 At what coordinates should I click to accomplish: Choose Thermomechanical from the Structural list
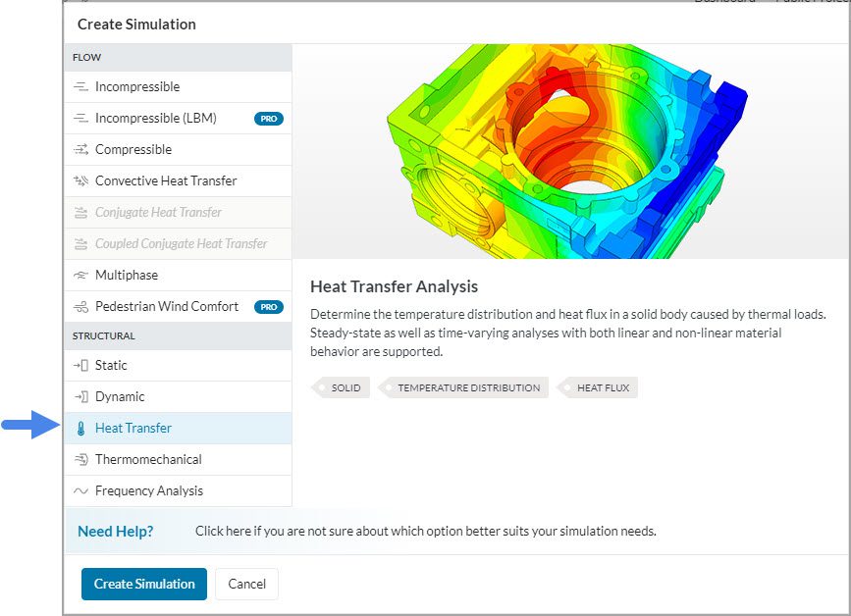click(148, 460)
